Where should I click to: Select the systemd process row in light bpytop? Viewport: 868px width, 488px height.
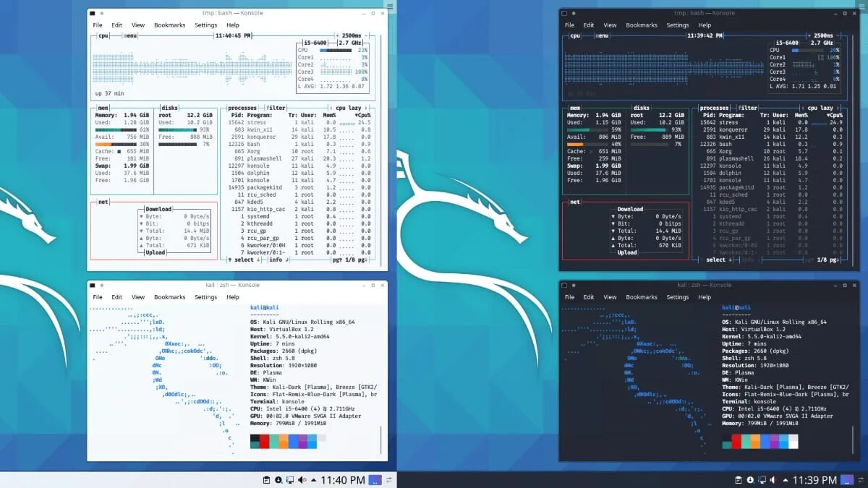[x=299, y=216]
